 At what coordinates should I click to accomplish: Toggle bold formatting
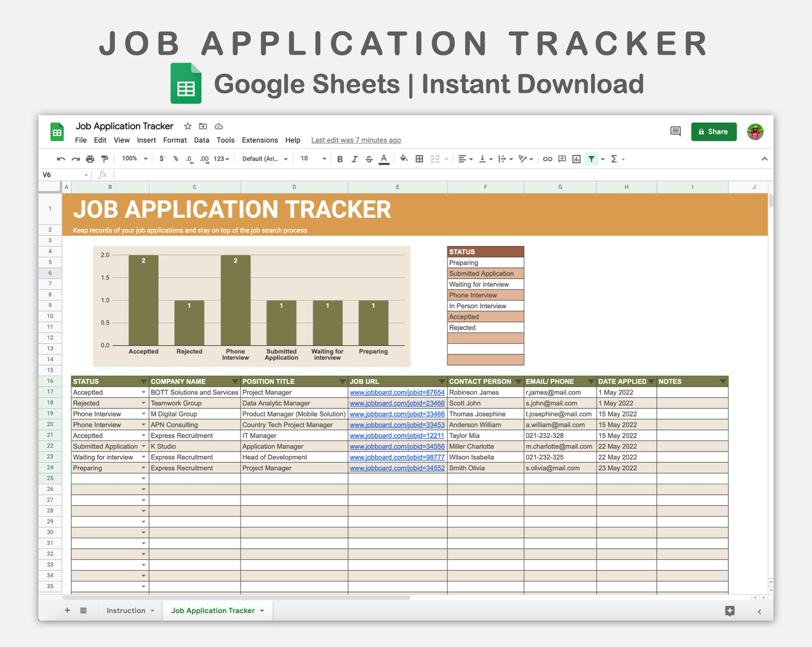(x=339, y=159)
